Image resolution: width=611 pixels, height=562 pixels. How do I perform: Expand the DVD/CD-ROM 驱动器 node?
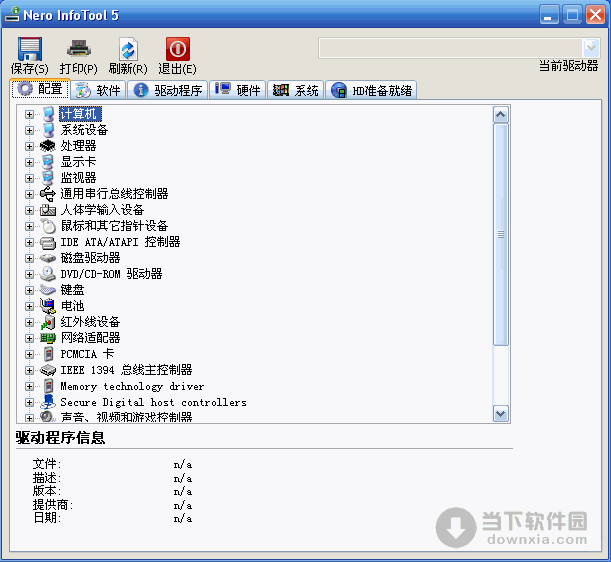tap(29, 274)
